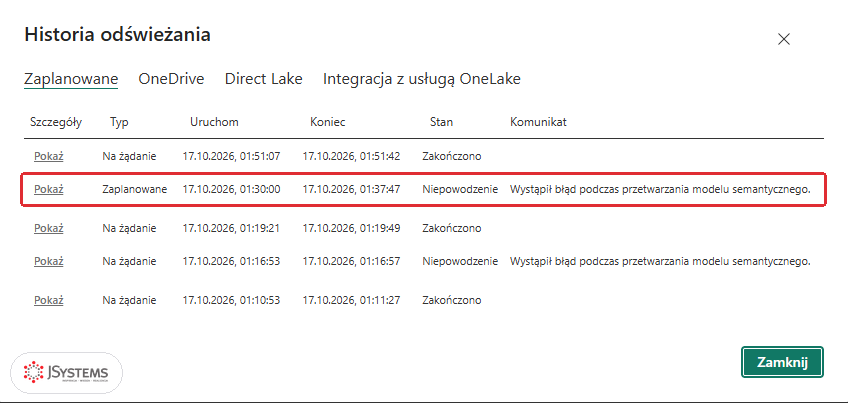Click the Uruchom column header

(214, 122)
